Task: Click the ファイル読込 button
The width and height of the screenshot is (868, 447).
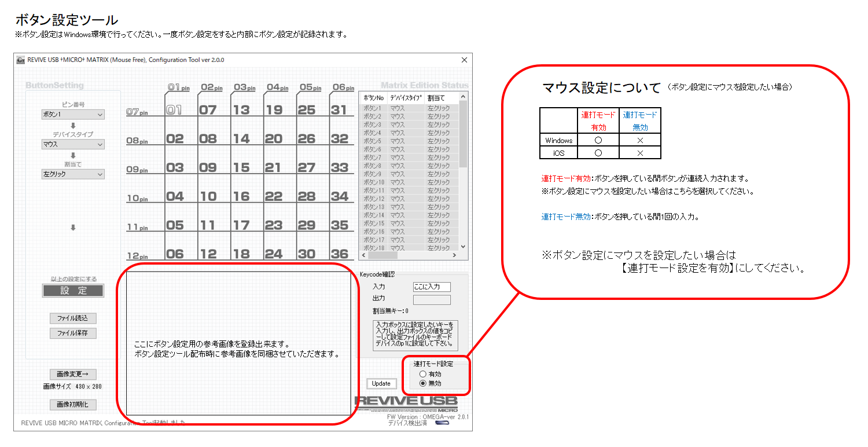Action: pos(73,318)
